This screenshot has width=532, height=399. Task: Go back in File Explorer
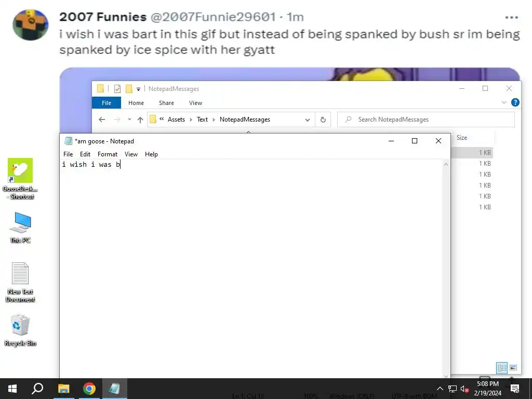click(x=102, y=119)
